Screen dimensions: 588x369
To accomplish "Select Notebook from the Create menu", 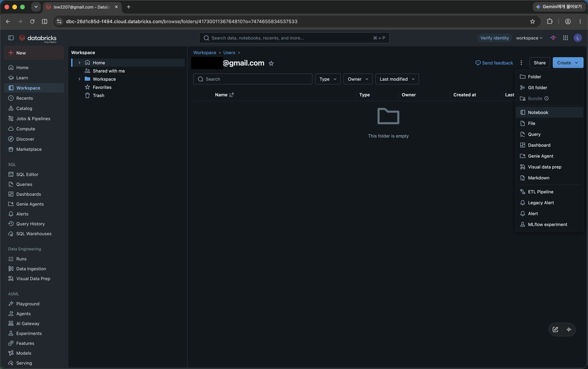I will 550,113.
